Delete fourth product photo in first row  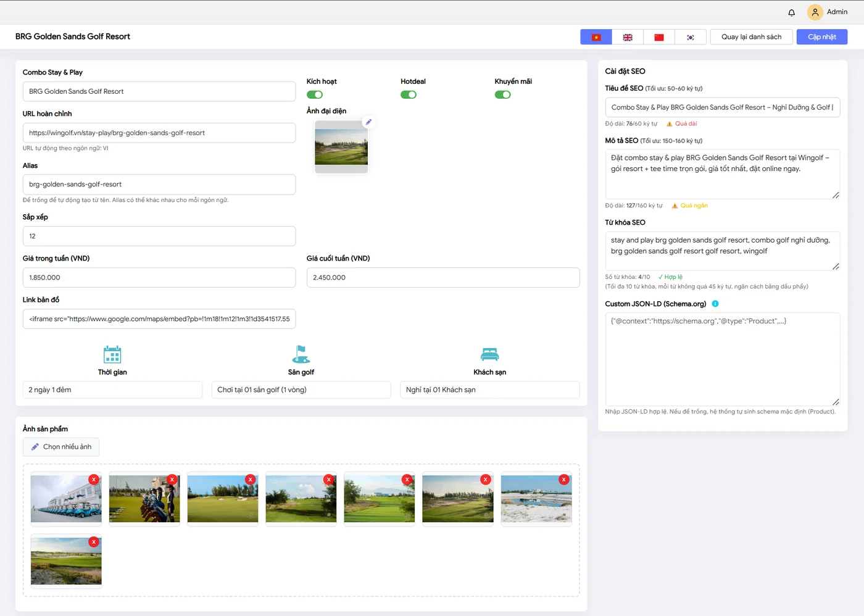pos(329,479)
